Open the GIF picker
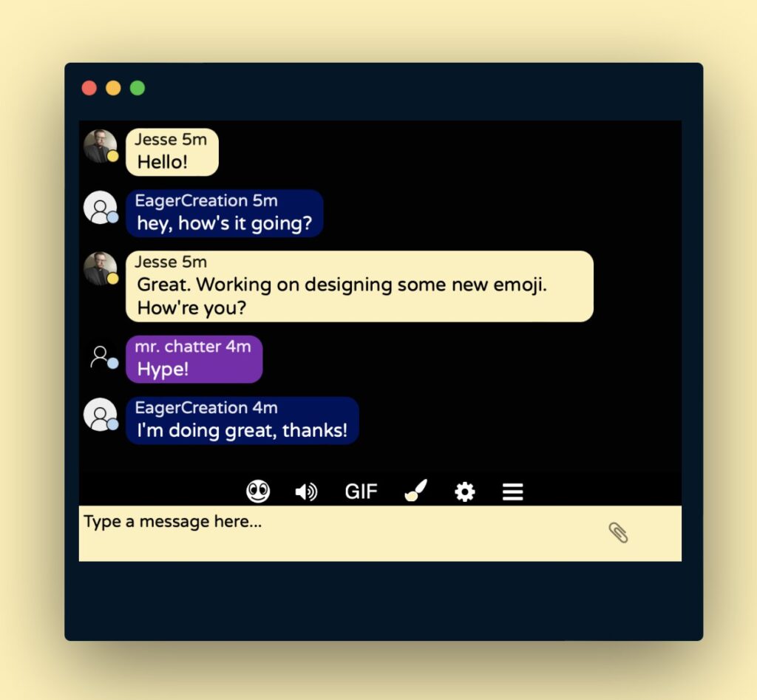The image size is (757, 700). click(361, 492)
